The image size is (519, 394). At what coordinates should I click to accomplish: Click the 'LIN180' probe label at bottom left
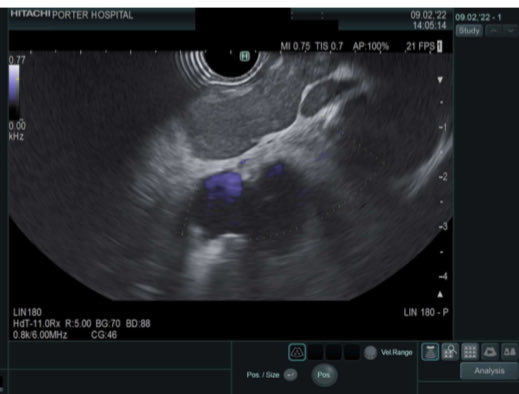(27, 312)
